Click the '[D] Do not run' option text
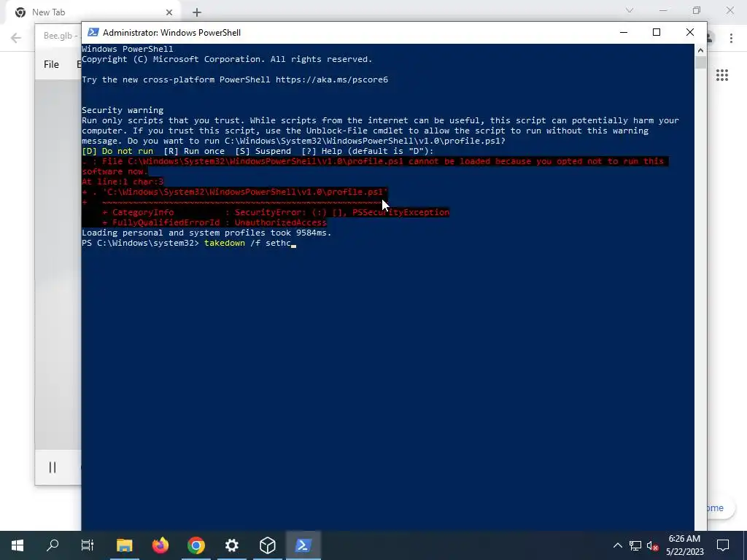747x560 pixels. (117, 152)
